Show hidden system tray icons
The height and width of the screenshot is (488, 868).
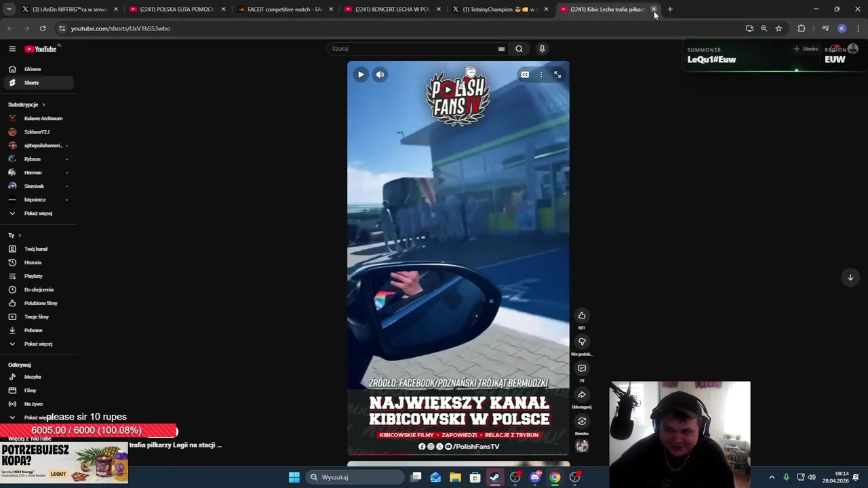point(772,477)
